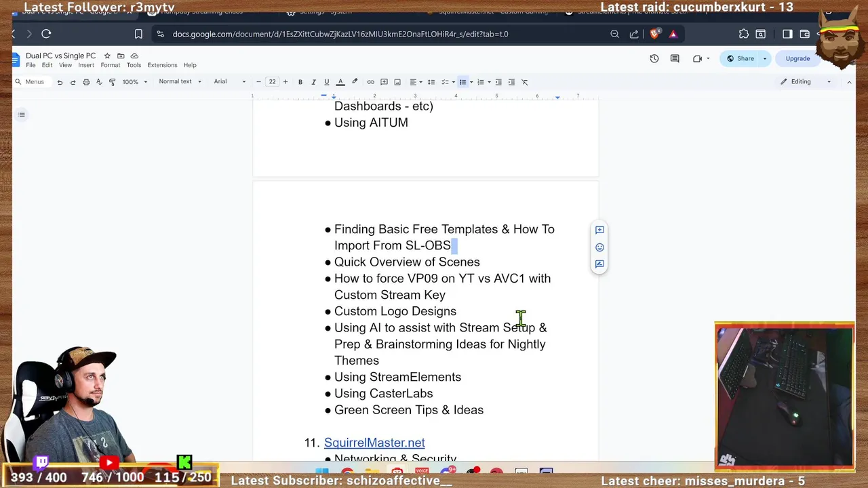Click the Upgrade button
The width and height of the screenshot is (868, 488).
[797, 59]
